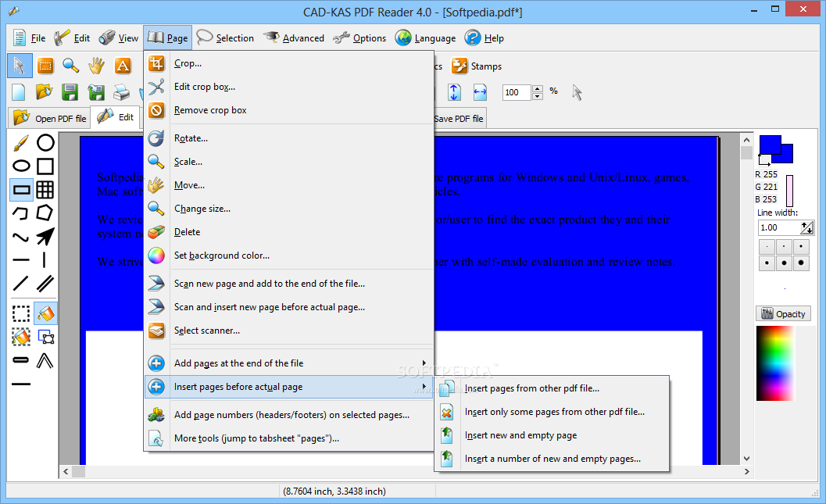This screenshot has width=826, height=504.
Task: Decrease zoom percent with down spinner
Action: click(x=538, y=96)
